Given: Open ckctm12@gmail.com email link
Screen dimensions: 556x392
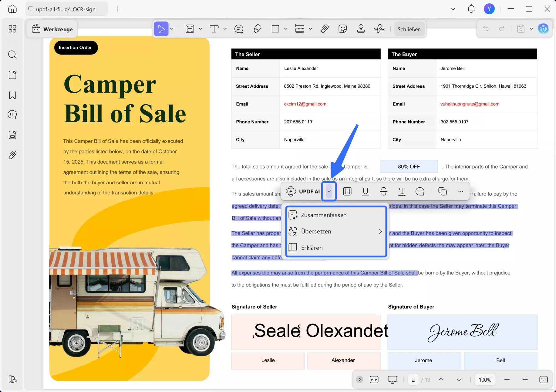Looking at the screenshot, I should click(305, 104).
